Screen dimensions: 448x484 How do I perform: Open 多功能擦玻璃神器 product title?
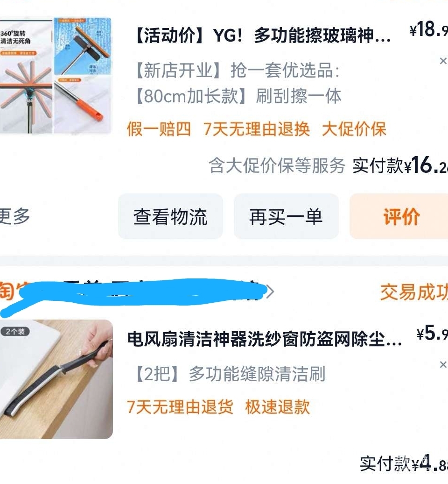(262, 36)
